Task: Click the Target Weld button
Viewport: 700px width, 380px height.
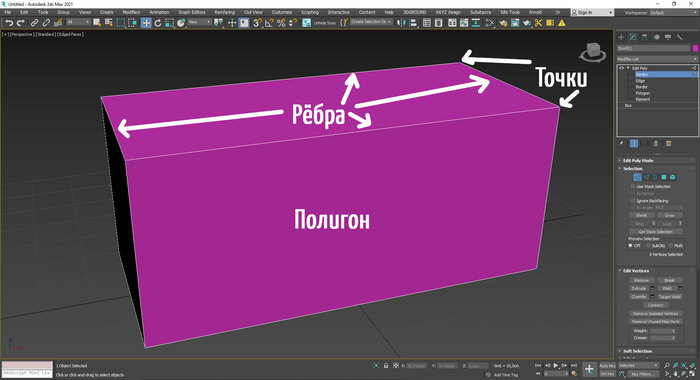Action: point(669,296)
